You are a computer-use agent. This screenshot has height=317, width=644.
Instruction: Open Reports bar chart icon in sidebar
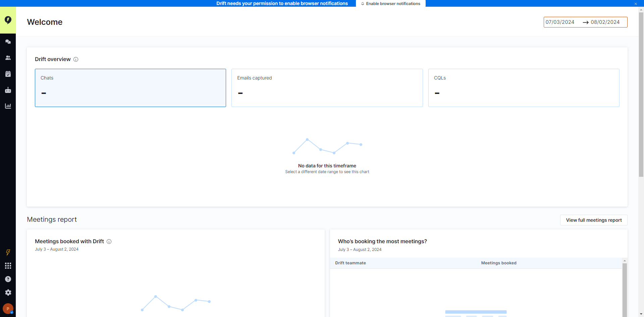(8, 106)
